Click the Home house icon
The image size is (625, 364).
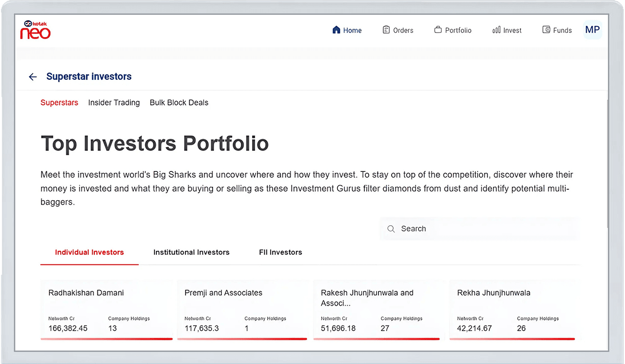[x=336, y=30]
